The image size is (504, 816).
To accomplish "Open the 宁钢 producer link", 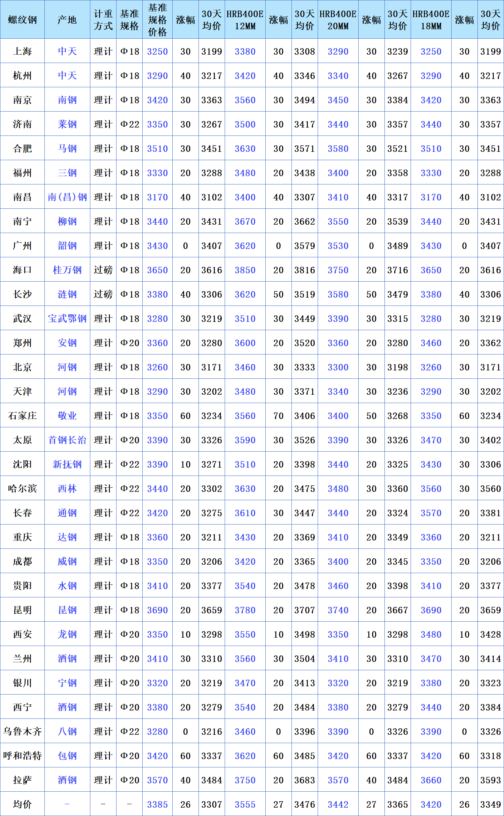I will tap(67, 683).
